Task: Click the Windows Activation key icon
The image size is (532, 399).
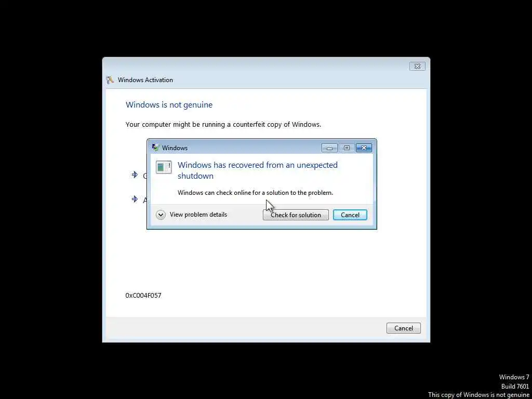Action: pyautogui.click(x=110, y=80)
